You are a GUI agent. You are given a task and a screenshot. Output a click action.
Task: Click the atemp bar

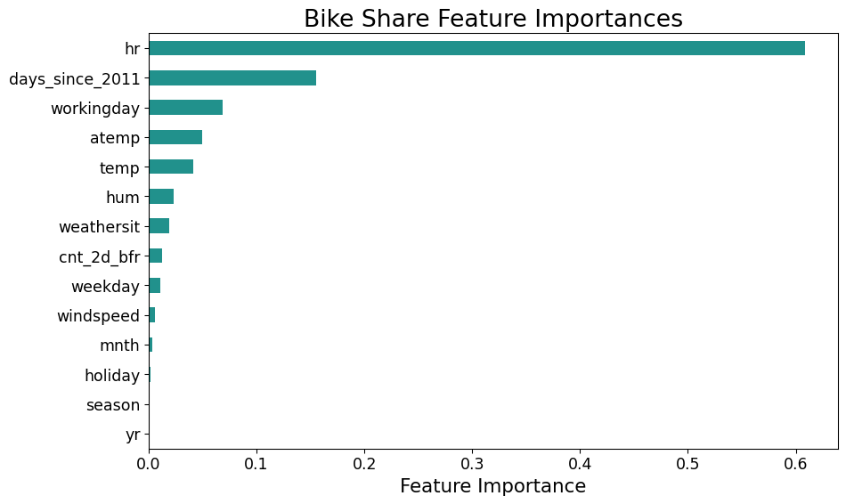[175, 137]
